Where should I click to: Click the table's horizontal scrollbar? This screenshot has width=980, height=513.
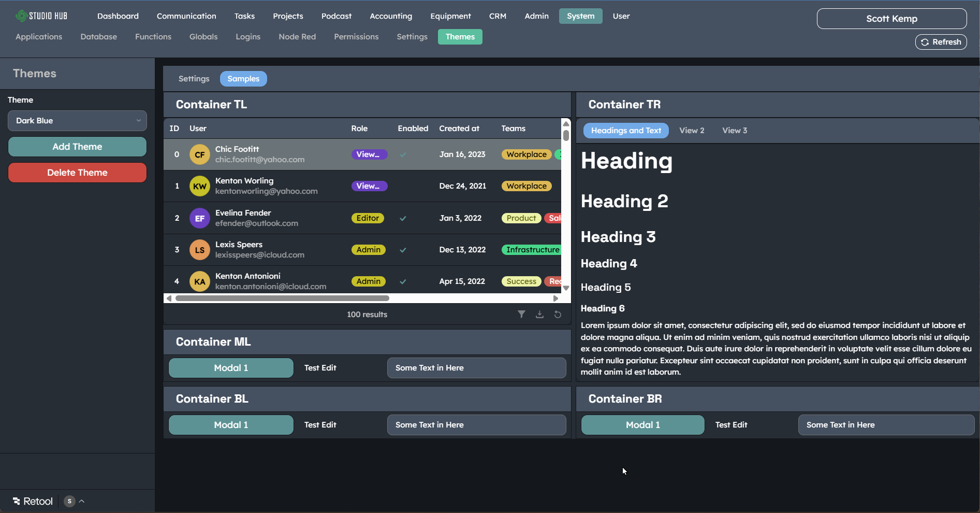click(282, 298)
